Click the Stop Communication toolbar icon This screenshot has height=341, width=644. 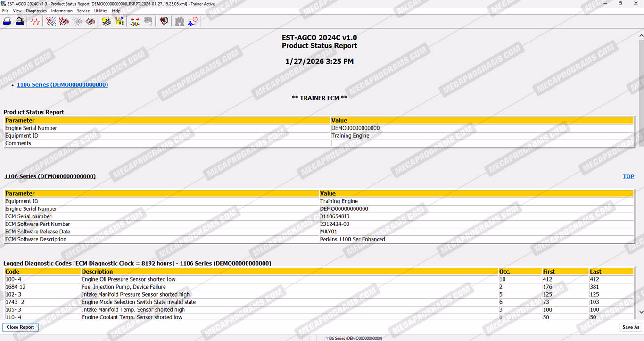click(x=192, y=21)
